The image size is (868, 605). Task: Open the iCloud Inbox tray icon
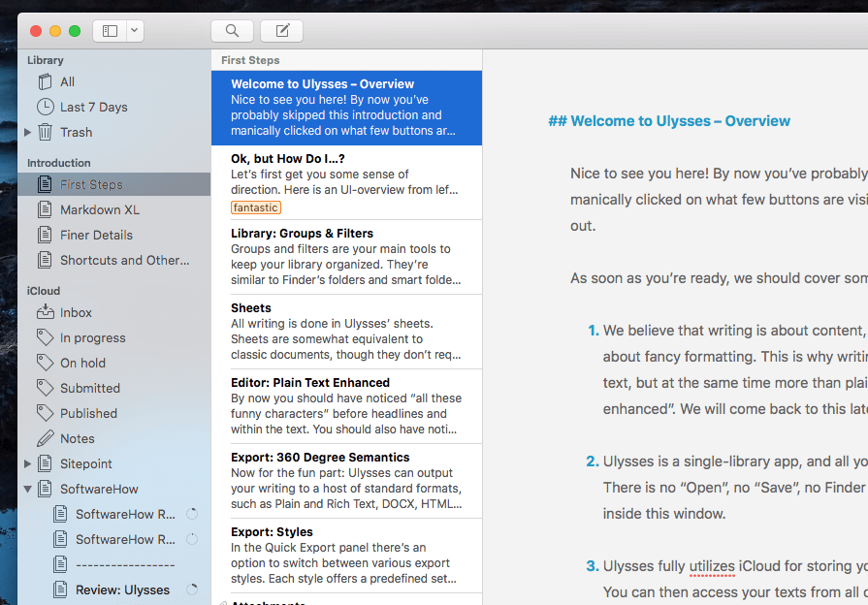[x=45, y=312]
